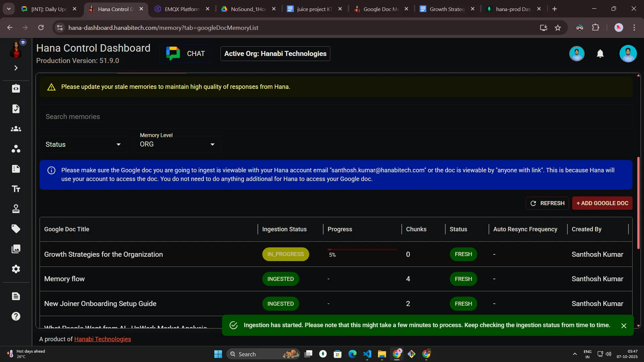Expand the sidebar with chevron arrow
Screen dimensions: 644x362
16,68
